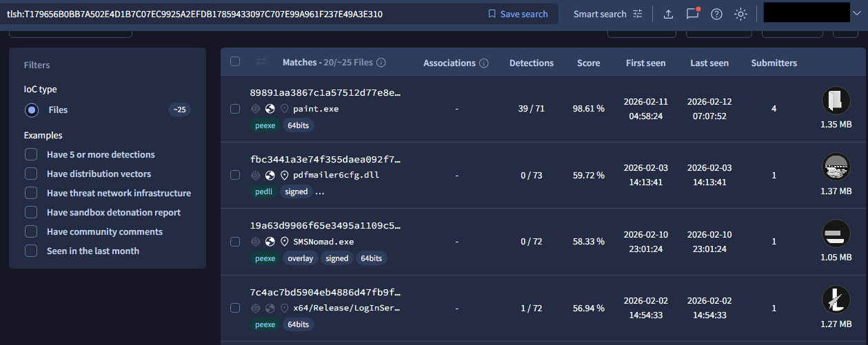Click the swap arrows icon in table header

[261, 62]
